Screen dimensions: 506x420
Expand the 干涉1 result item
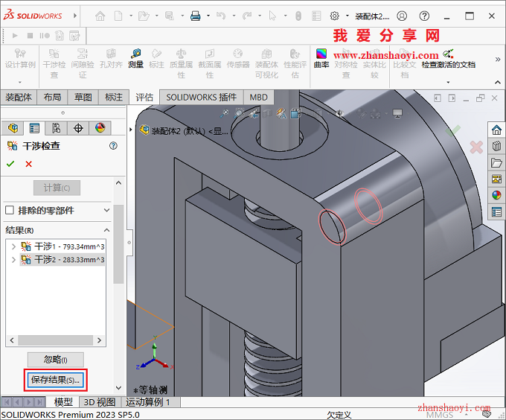tap(13, 247)
